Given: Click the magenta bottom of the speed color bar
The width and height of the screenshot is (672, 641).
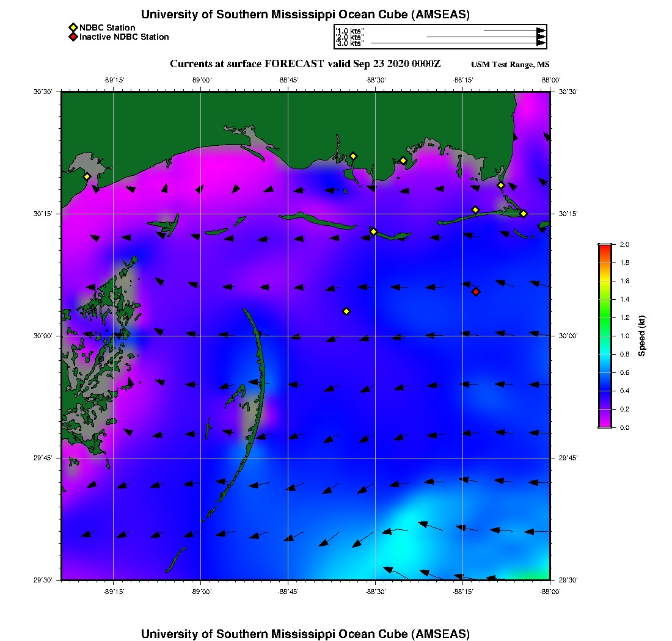Looking at the screenshot, I should point(605,424).
